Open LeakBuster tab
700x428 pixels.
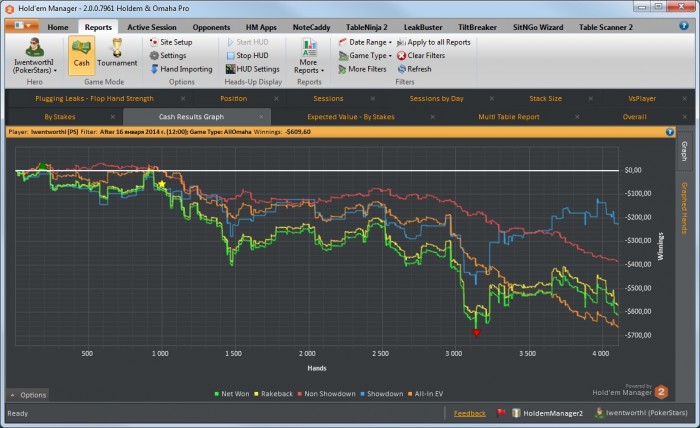coord(423,27)
